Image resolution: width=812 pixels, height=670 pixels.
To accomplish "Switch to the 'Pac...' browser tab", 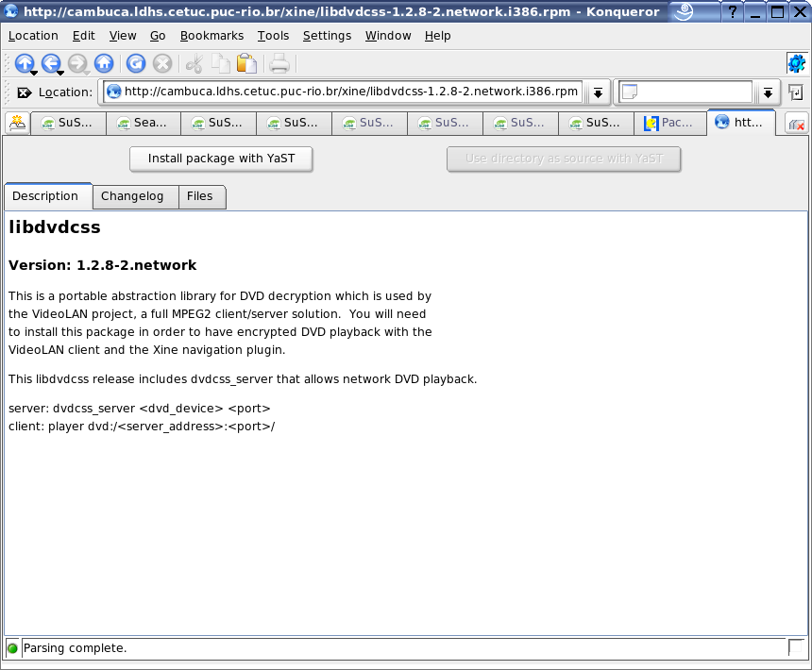I will (x=670, y=123).
